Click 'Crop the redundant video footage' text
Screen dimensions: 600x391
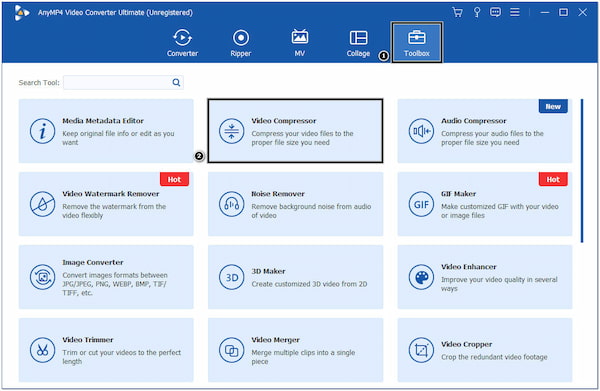pyautogui.click(x=494, y=357)
